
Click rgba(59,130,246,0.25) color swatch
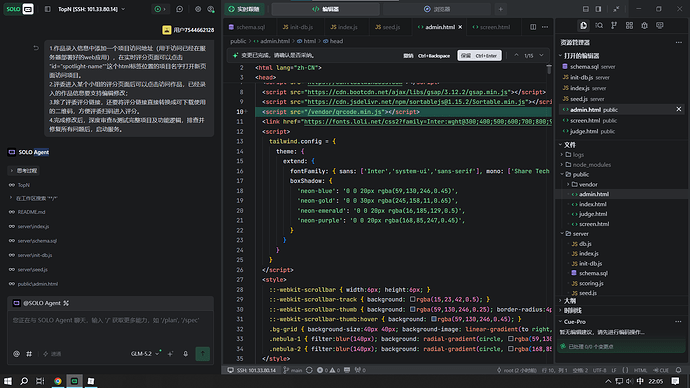tap(412, 309)
